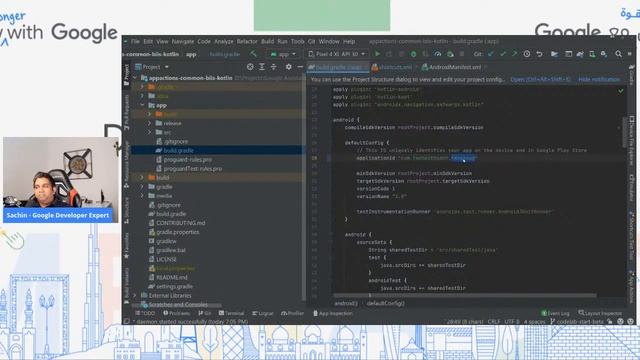Screen dimensions: 640x360
Task: Select settings.gradle file
Action: (x=170, y=286)
